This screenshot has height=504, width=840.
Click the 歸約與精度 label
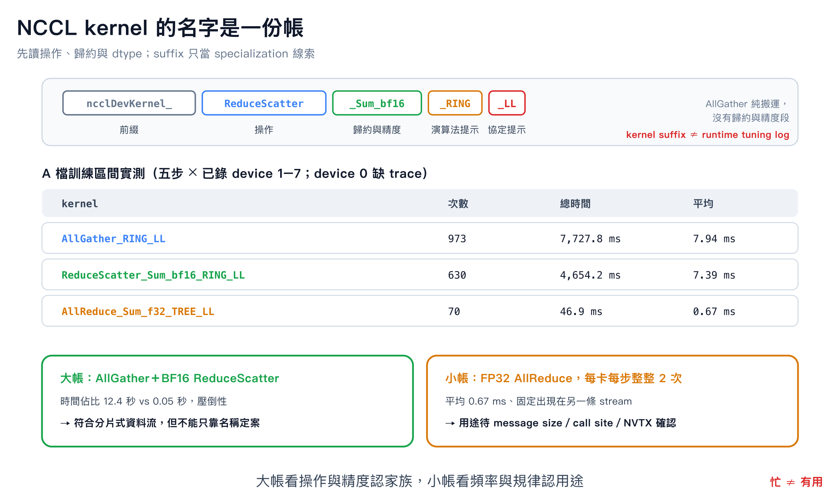[x=377, y=130]
